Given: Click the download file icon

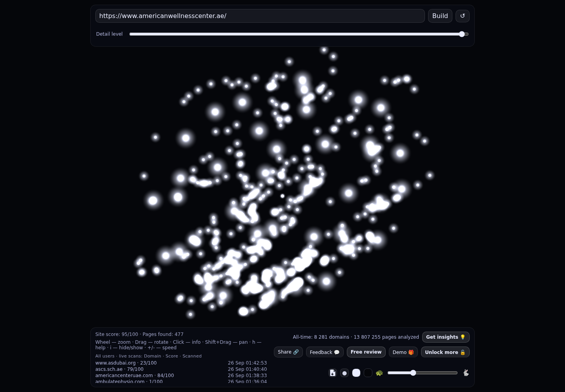Looking at the screenshot, I should point(333,373).
